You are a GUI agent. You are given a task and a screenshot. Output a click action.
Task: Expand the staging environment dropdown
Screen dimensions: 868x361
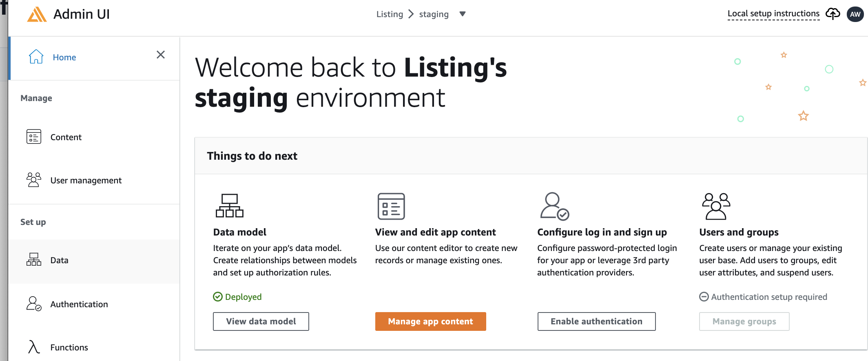coord(463,14)
